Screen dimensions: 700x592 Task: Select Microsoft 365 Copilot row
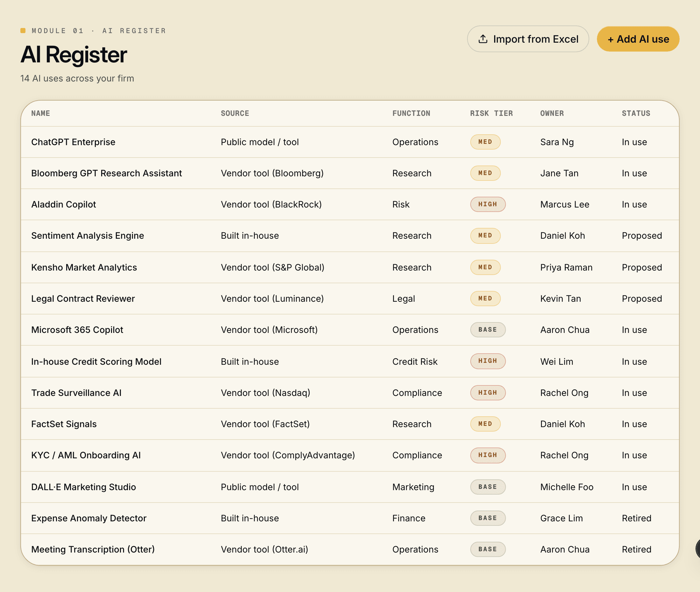pos(350,330)
